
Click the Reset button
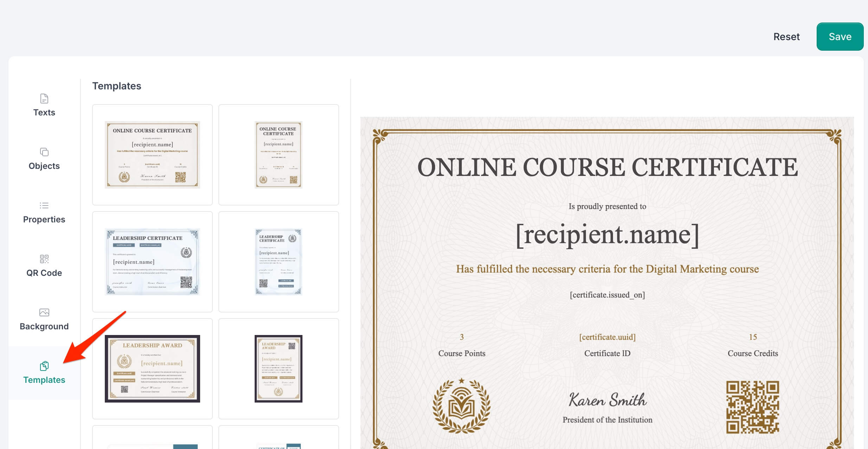click(x=786, y=37)
